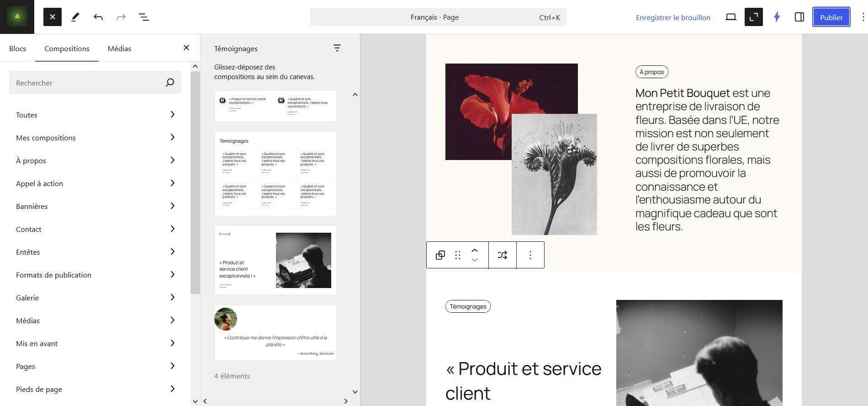Open the options three-dot menu in top bar
The image size is (868, 406).
click(x=863, y=17)
